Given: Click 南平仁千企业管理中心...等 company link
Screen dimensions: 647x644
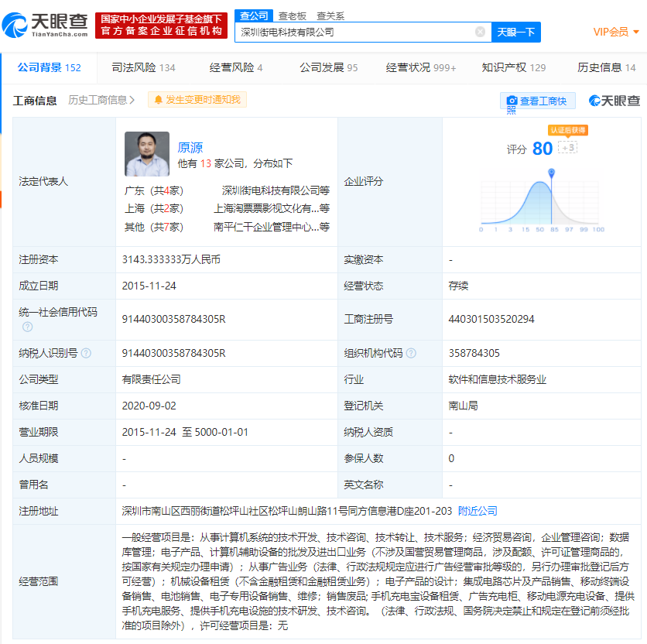Looking at the screenshot, I should point(272,227).
